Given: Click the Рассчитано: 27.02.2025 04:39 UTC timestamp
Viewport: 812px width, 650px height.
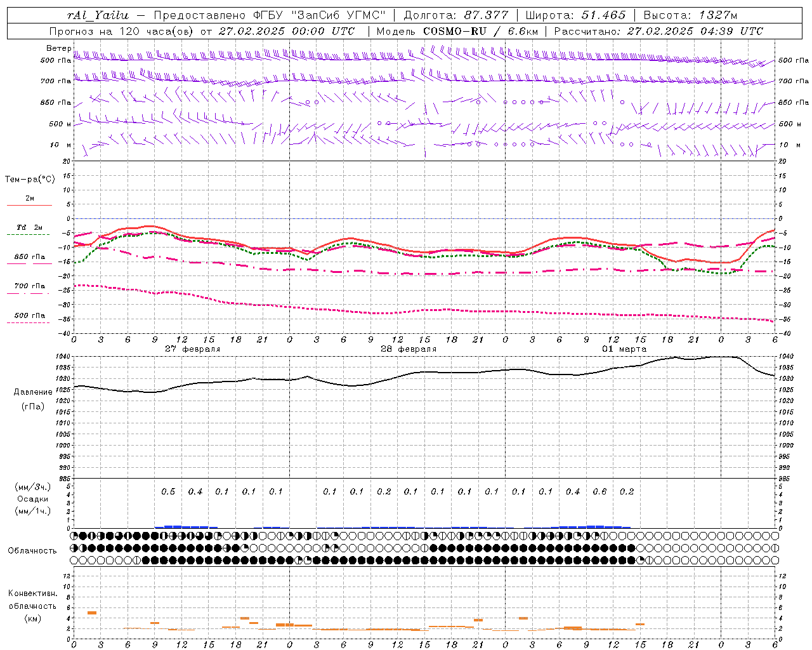Looking at the screenshot, I should (658, 31).
